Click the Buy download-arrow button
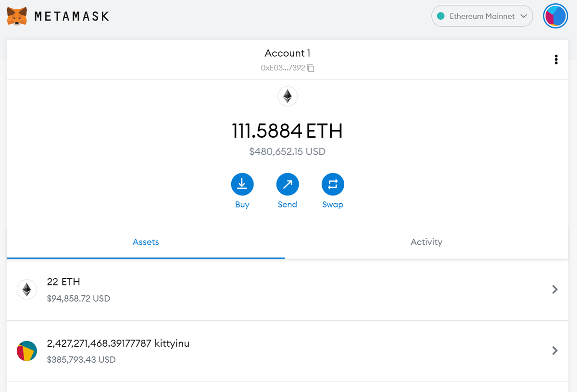577x392 pixels. 242,184
